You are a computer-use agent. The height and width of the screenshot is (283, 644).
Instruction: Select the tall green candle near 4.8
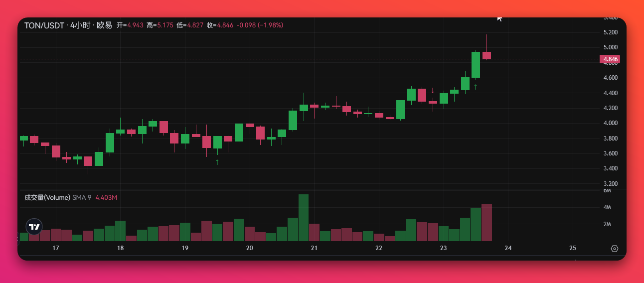click(x=476, y=65)
